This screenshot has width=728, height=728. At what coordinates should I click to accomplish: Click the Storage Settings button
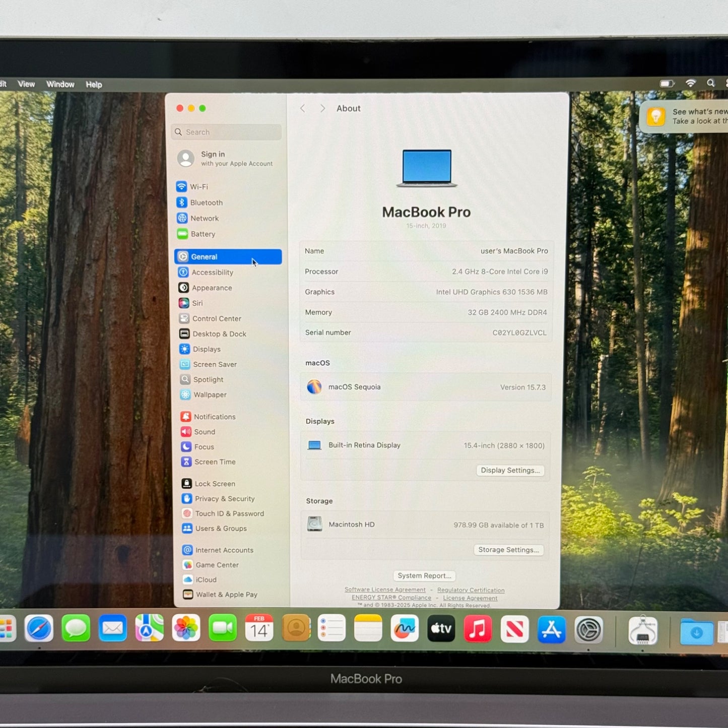click(508, 550)
